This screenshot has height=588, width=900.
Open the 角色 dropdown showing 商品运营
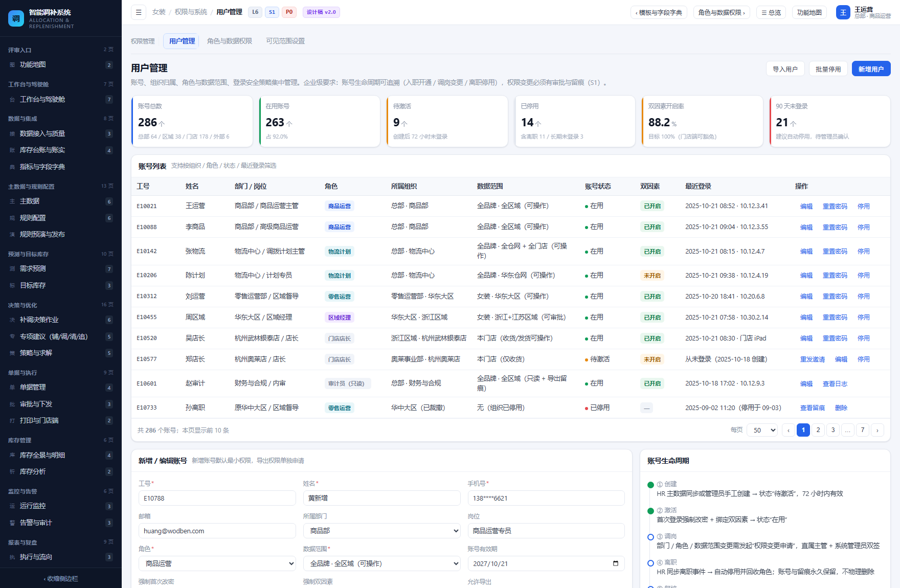pos(217,563)
